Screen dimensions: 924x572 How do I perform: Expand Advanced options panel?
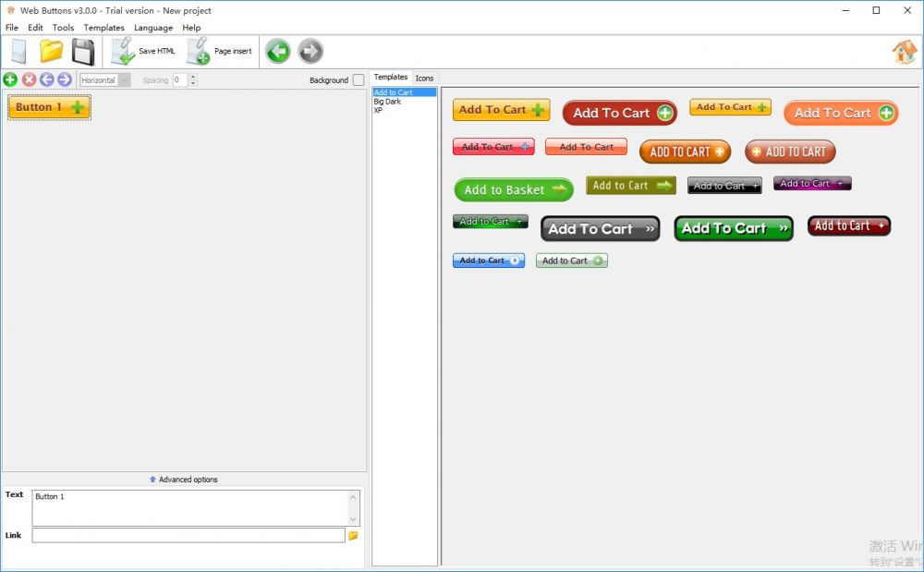tap(184, 480)
